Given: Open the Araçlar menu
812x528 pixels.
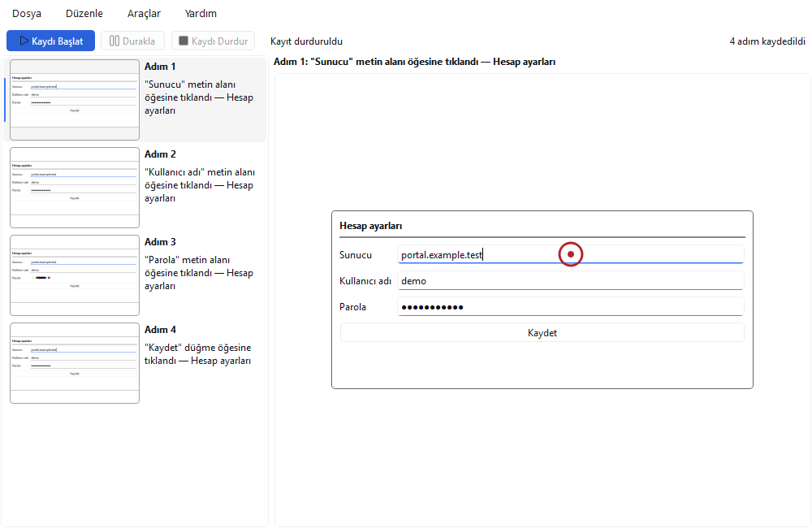Looking at the screenshot, I should coord(144,14).
